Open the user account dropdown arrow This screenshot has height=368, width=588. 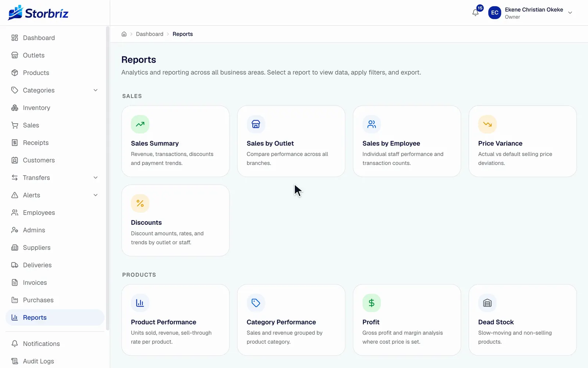point(570,13)
